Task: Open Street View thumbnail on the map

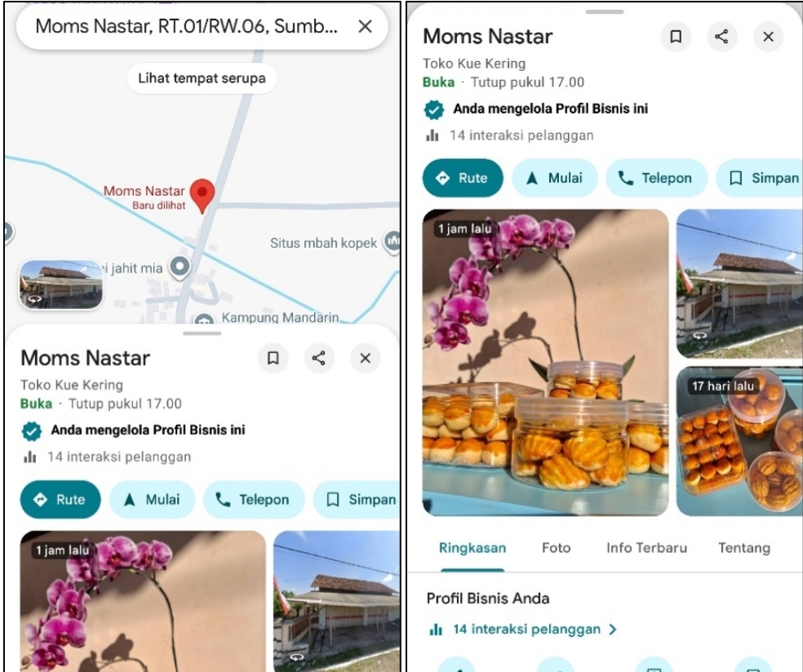Action: [61, 284]
